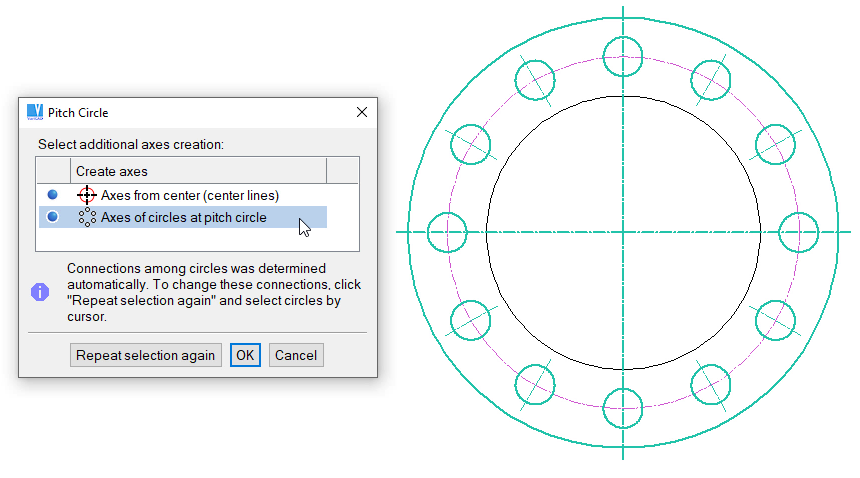Viewport: 860px width, 478px height.
Task: Click the "Create axes" column header
Action: point(198,171)
